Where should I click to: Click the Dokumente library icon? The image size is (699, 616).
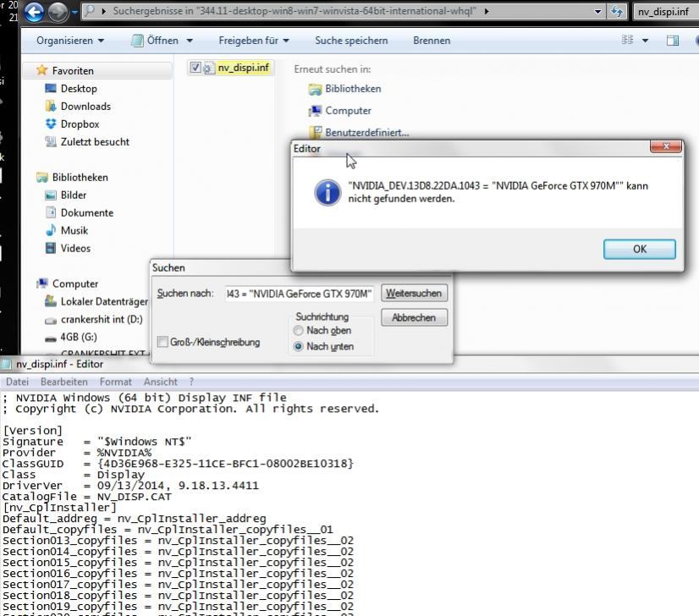51,212
